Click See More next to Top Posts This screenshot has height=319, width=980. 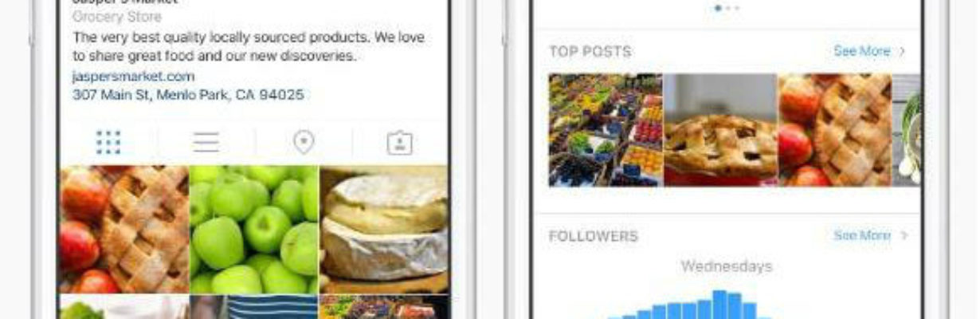pyautogui.click(x=862, y=51)
